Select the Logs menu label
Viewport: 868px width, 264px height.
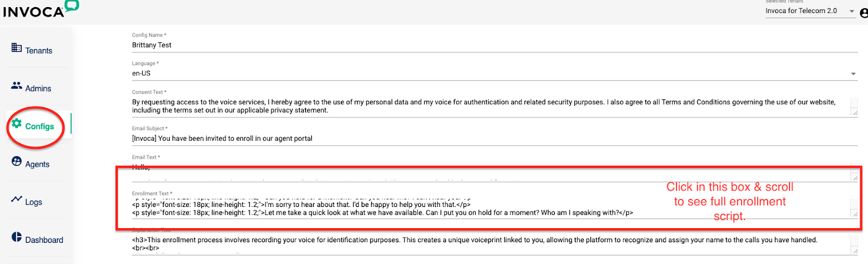pos(34,202)
